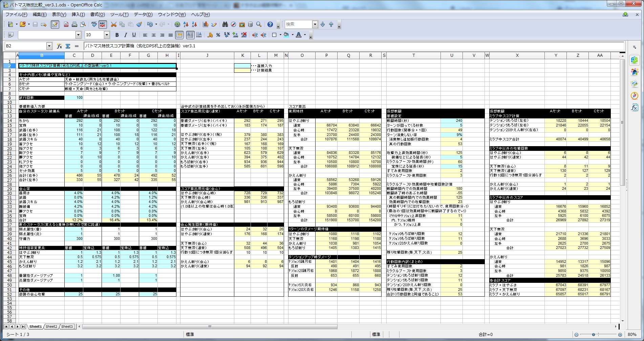Toggle Edit File mode

pos(55,24)
